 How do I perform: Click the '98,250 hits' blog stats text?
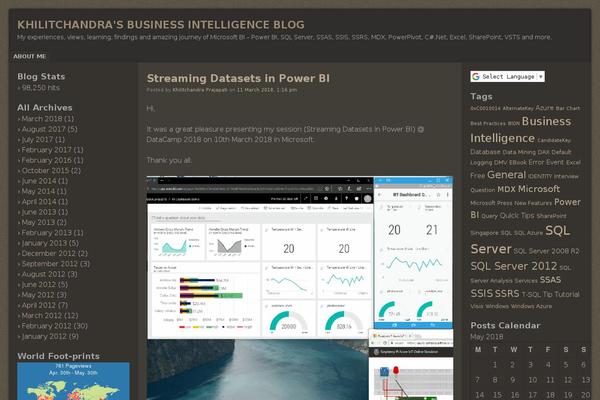click(x=41, y=88)
